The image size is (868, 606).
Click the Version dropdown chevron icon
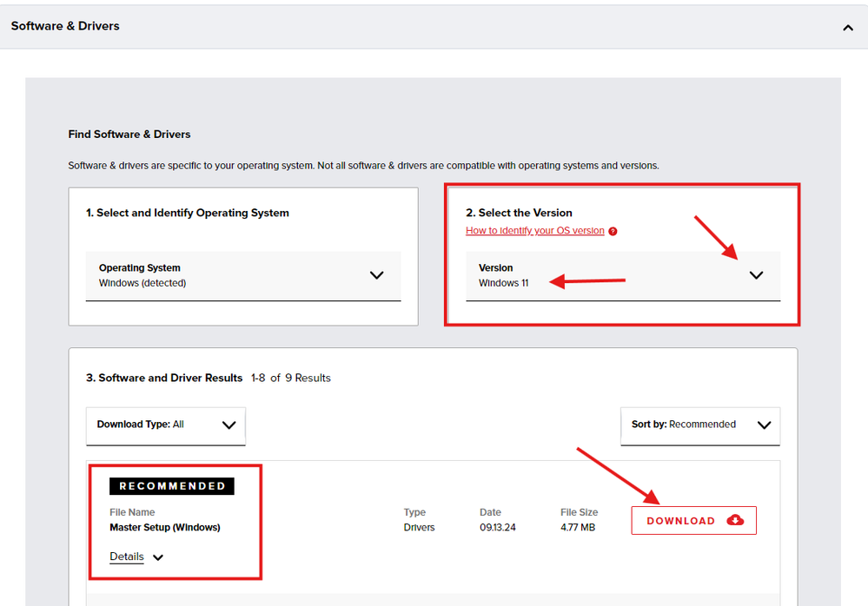click(756, 275)
